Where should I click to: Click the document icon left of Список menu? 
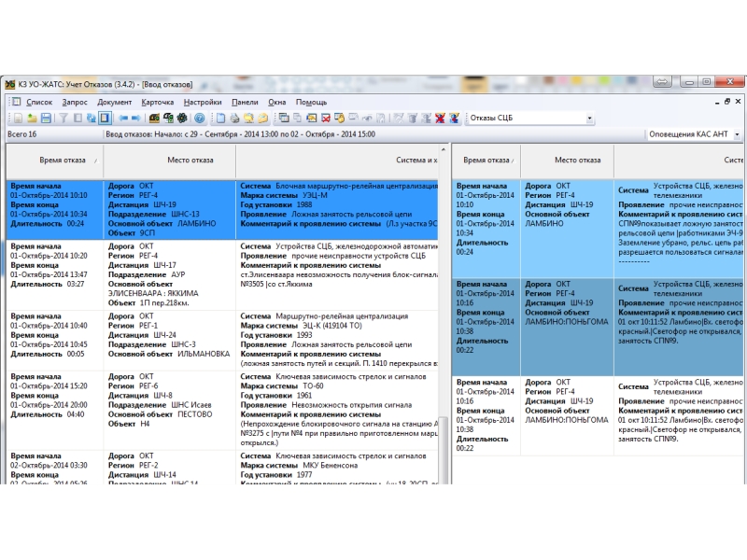click(x=16, y=102)
